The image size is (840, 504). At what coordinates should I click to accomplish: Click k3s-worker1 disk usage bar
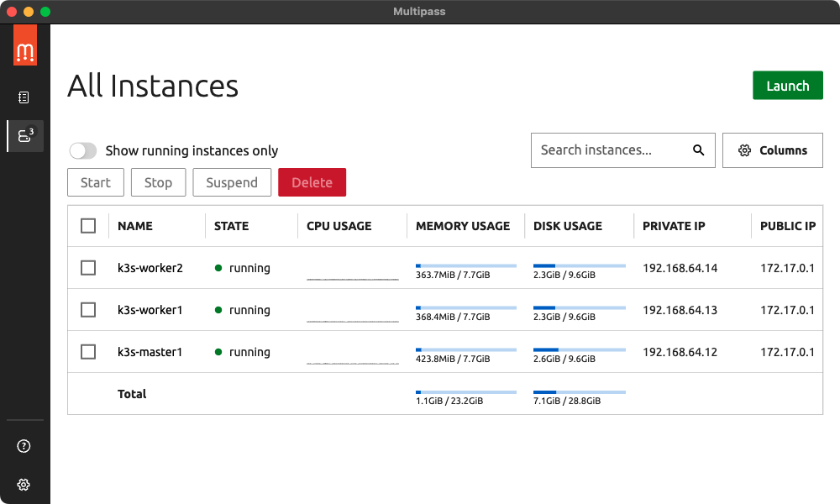pos(580,308)
